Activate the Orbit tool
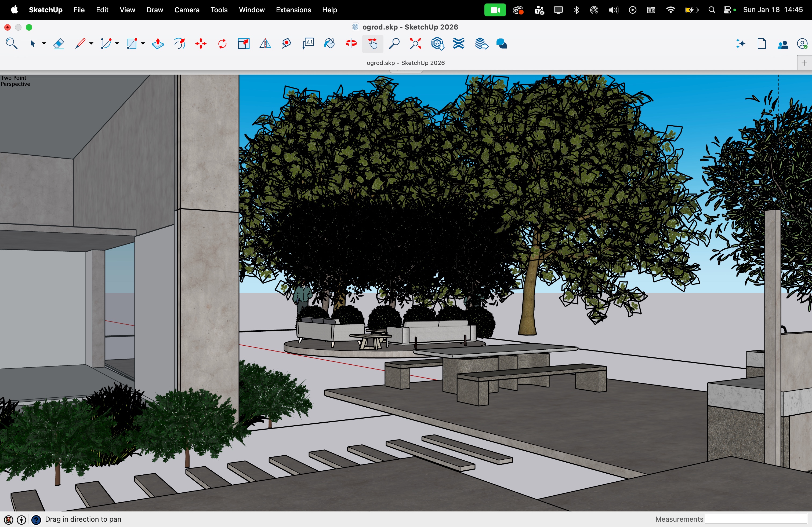 point(351,44)
